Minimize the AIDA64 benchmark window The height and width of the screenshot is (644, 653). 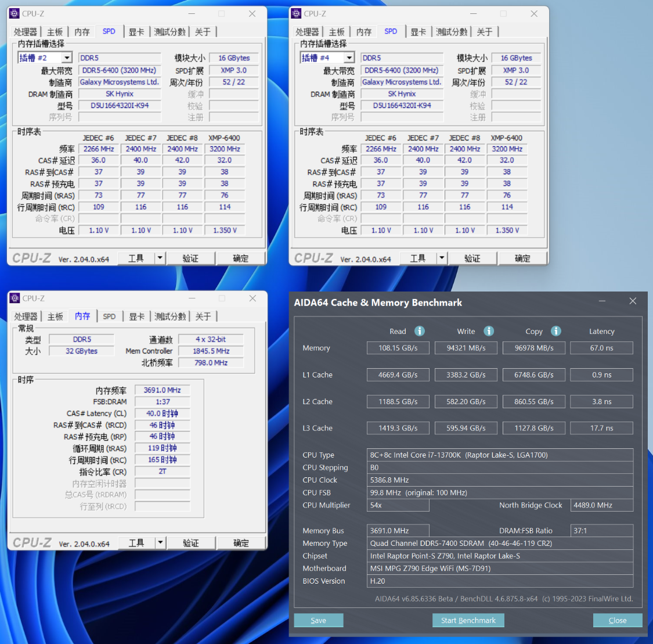[602, 301]
